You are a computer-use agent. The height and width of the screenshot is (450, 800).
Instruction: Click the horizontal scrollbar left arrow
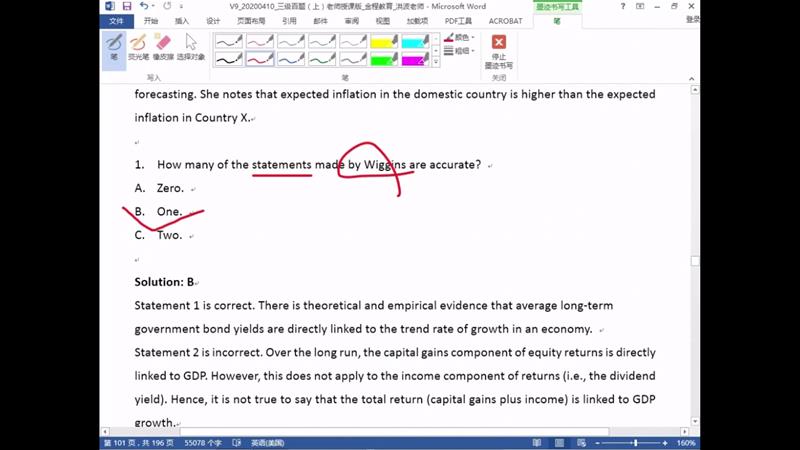(105, 431)
